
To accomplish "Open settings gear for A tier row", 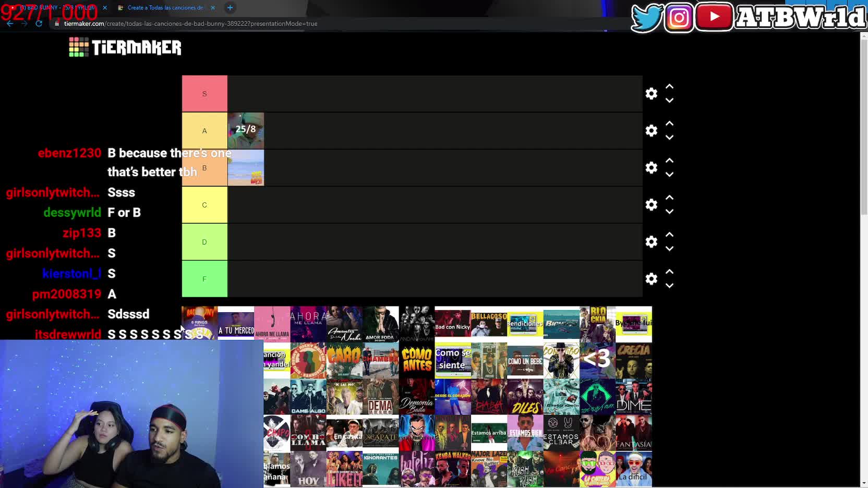I will click(652, 131).
